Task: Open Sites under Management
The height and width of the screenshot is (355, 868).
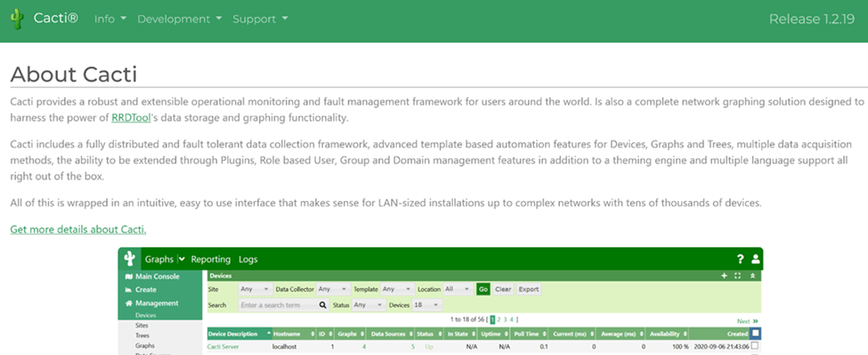Action: (142, 326)
